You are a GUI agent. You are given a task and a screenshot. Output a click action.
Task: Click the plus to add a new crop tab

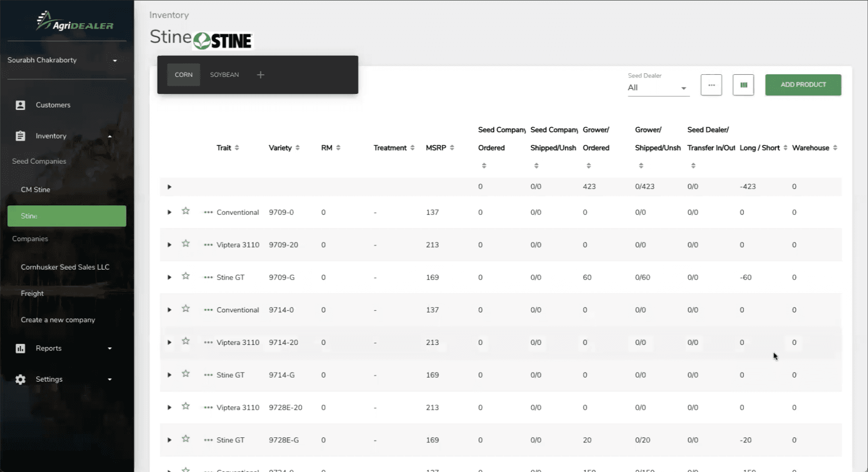[x=261, y=74]
